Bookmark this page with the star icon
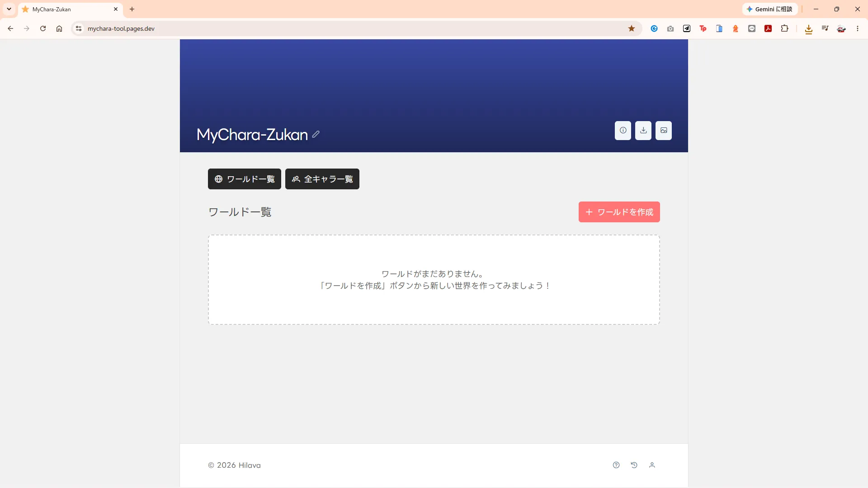The width and height of the screenshot is (868, 488). tap(632, 28)
